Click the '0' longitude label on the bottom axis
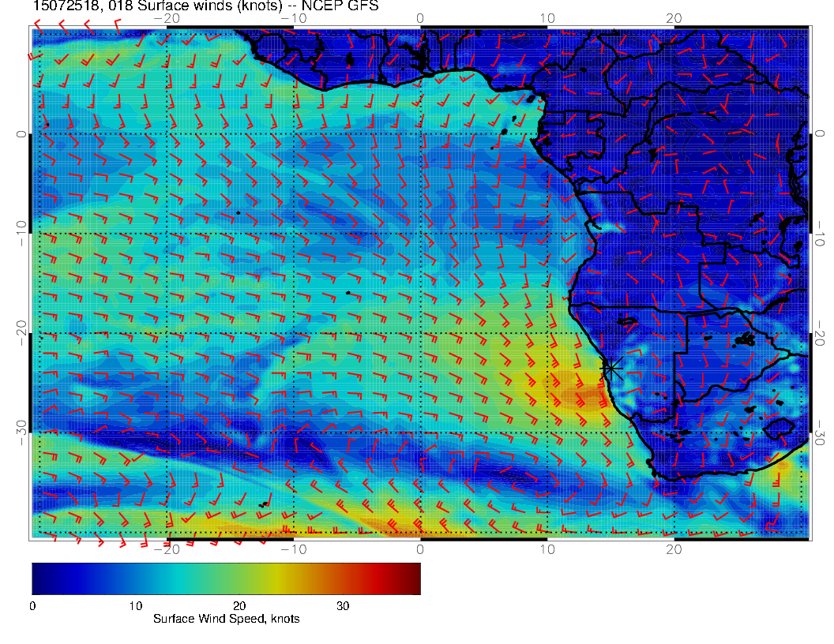This screenshot has height=644, width=834. [x=420, y=549]
